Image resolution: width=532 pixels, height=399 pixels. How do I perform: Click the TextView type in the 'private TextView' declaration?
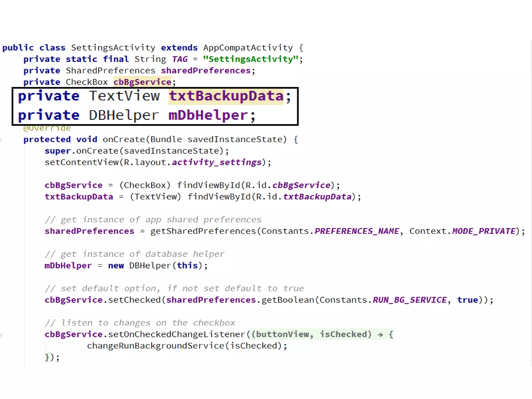pos(124,96)
